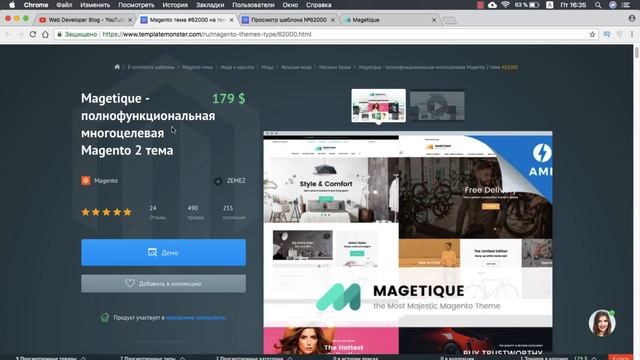640x360 pixels.
Task: Click the Wi-Fi icon in menu bar
Action: 505,5
